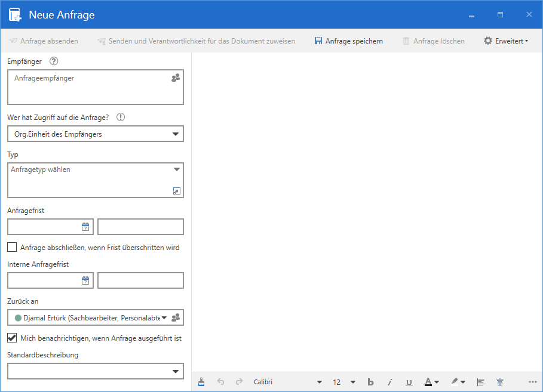543x392 pixels.
Task: Expand the Anfragetyp wählen dropdown
Action: click(x=176, y=169)
